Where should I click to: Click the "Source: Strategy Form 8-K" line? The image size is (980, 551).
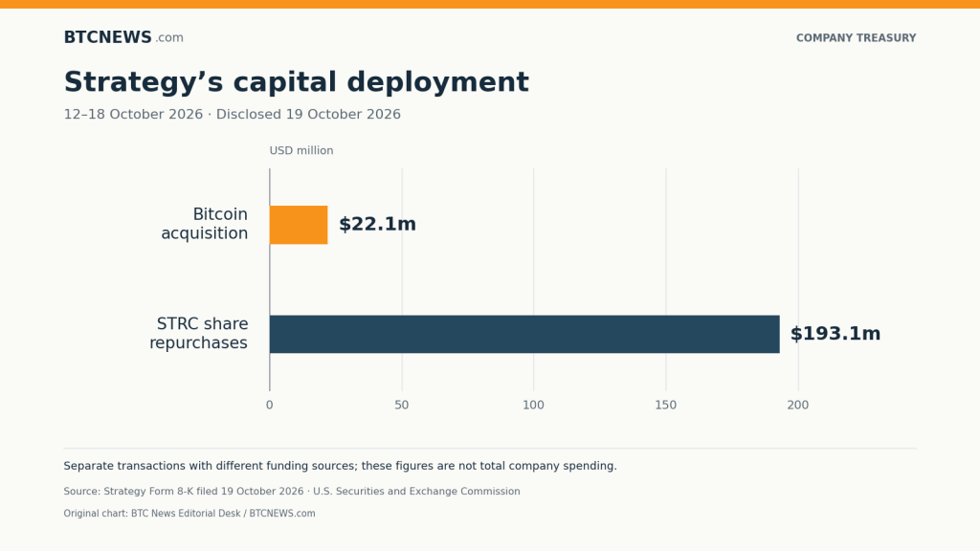[292, 492]
